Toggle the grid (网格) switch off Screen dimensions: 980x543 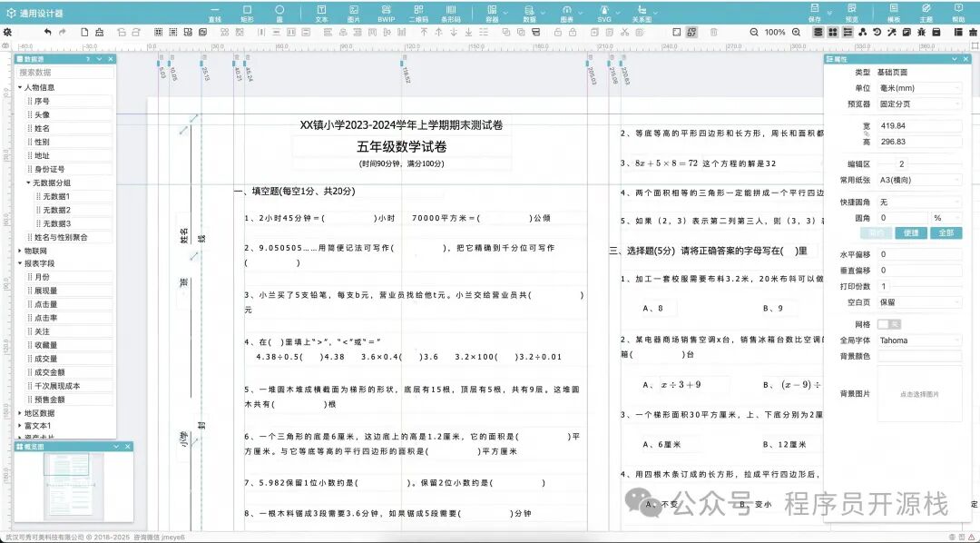click(890, 324)
